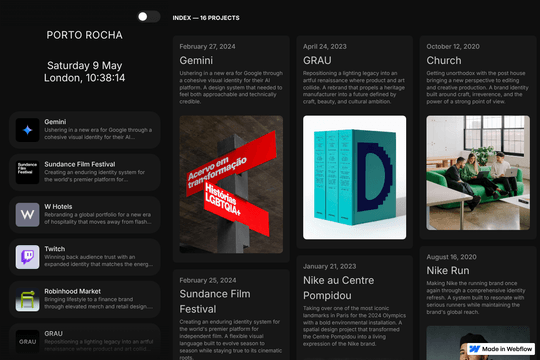Open Sundance Film Festival title in sidebar list
The image size is (540, 360).
(x=80, y=164)
